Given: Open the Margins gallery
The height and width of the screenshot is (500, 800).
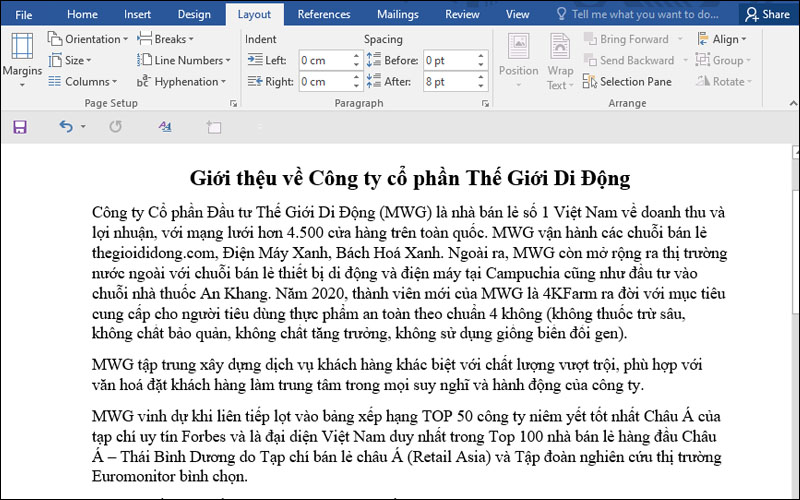Looking at the screenshot, I should pyautogui.click(x=22, y=60).
